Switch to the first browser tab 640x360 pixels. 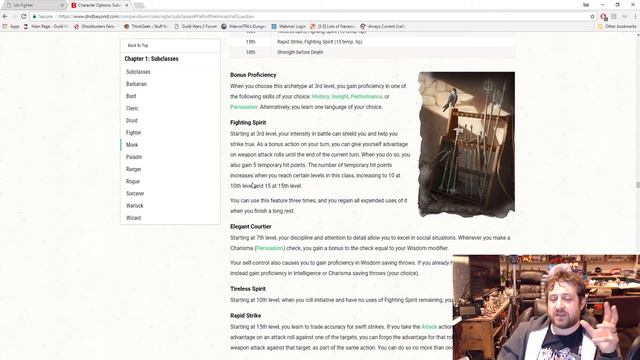tap(33, 5)
